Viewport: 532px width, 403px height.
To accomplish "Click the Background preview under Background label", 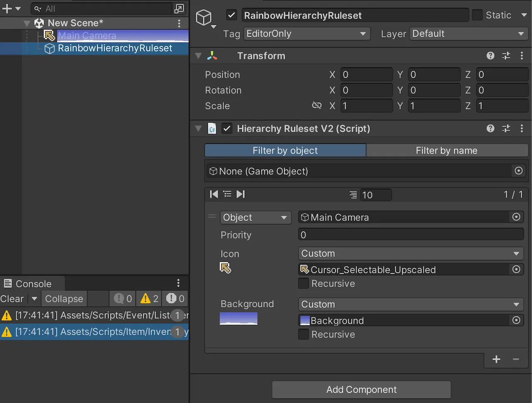I will 239,319.
